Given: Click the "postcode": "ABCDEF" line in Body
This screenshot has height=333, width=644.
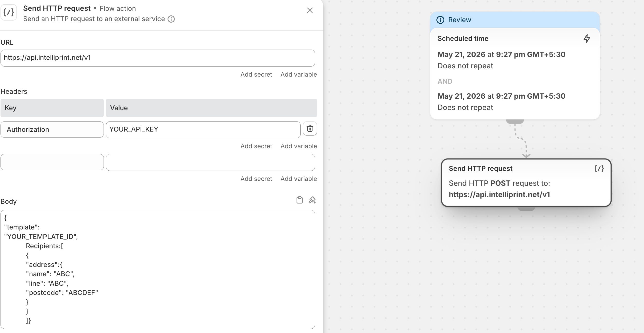Looking at the screenshot, I should pyautogui.click(x=62, y=293).
